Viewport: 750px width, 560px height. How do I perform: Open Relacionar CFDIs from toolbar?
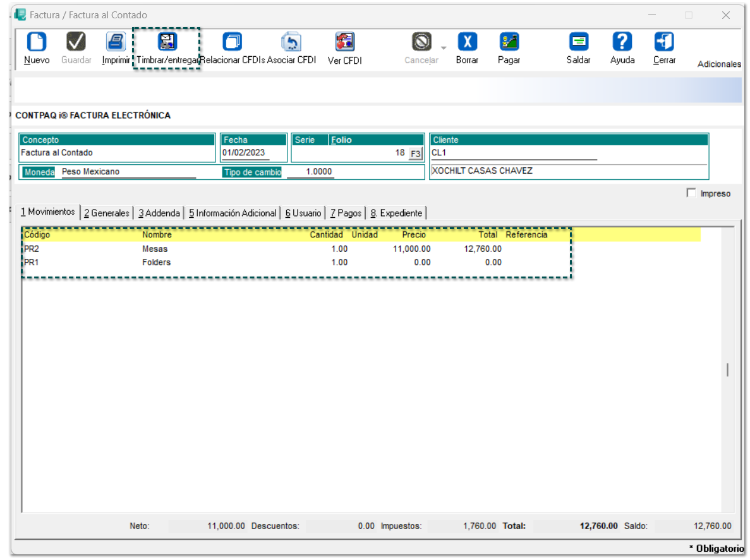tap(232, 42)
